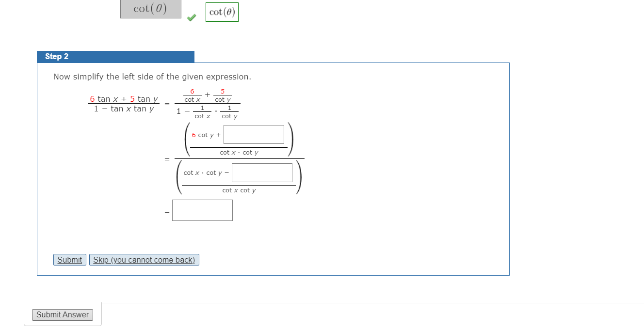Click the green checkmark confirming correct answer
The width and height of the screenshot is (644, 328).
tap(192, 17)
